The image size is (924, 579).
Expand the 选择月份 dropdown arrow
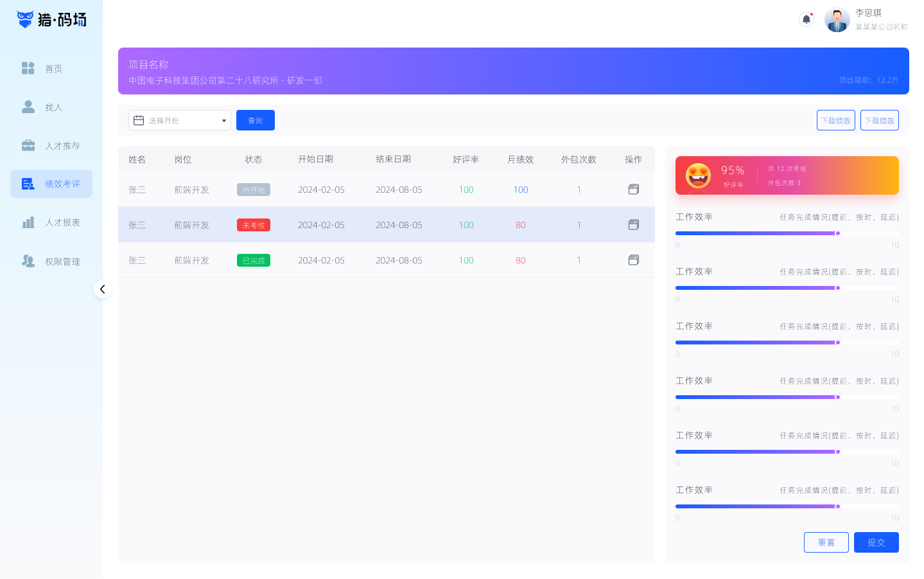click(223, 121)
